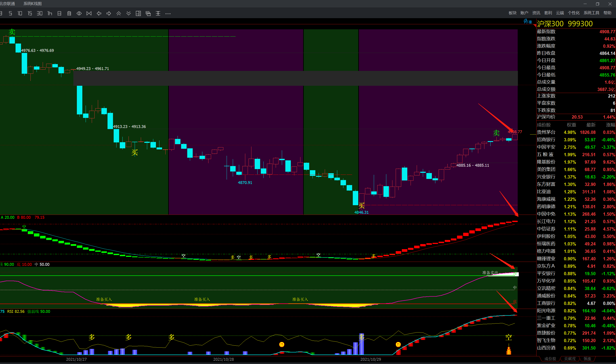The height and width of the screenshot is (364, 616).
Task: Open the 个性化 menu
Action: pyautogui.click(x=574, y=13)
